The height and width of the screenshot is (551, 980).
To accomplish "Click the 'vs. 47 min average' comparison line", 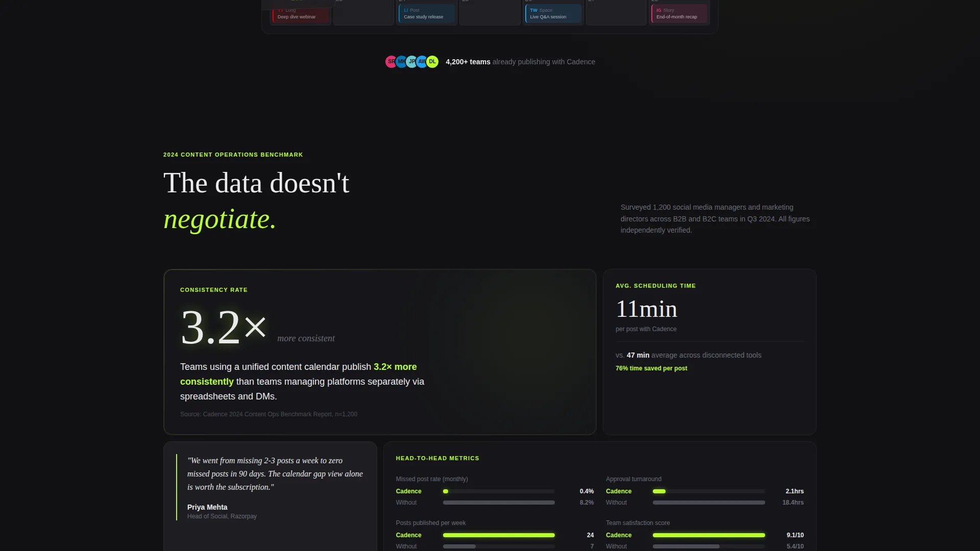I will click(688, 355).
